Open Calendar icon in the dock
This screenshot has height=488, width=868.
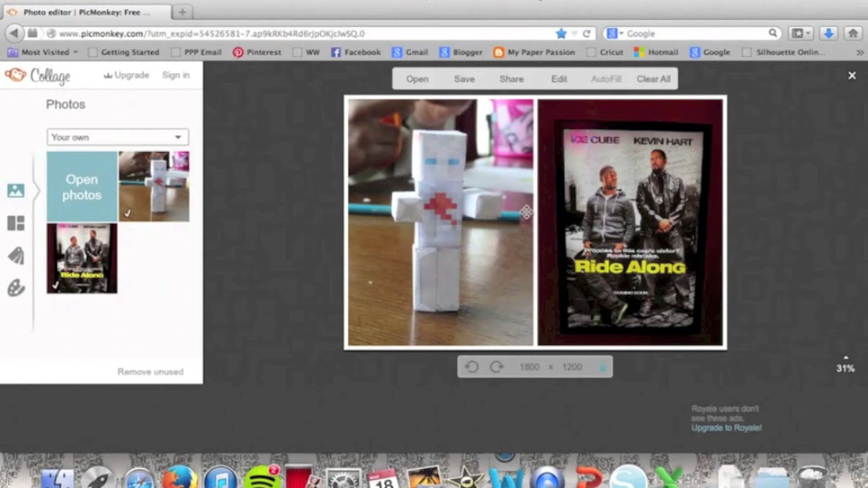click(x=383, y=479)
